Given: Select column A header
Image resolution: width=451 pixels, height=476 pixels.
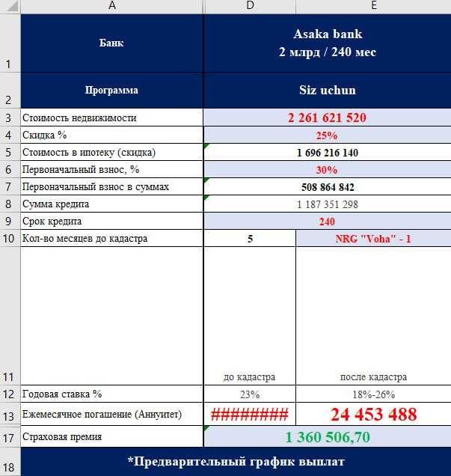Looking at the screenshot, I should [112, 7].
